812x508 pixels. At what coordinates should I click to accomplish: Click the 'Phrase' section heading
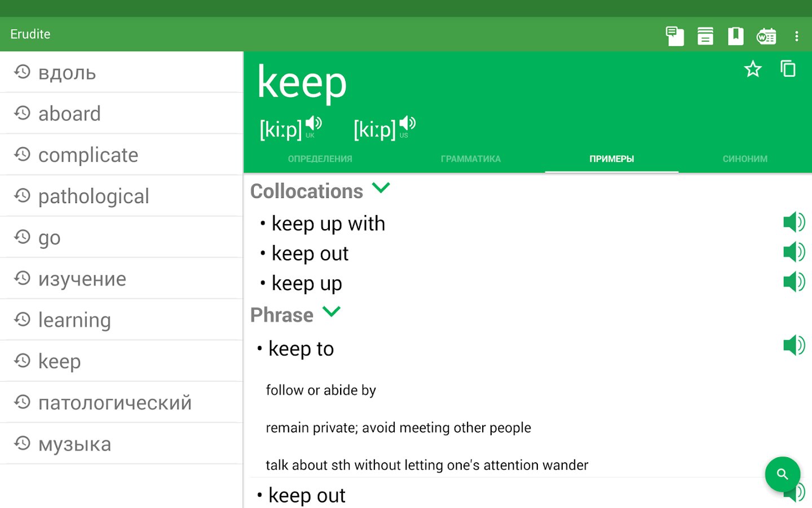click(x=282, y=315)
